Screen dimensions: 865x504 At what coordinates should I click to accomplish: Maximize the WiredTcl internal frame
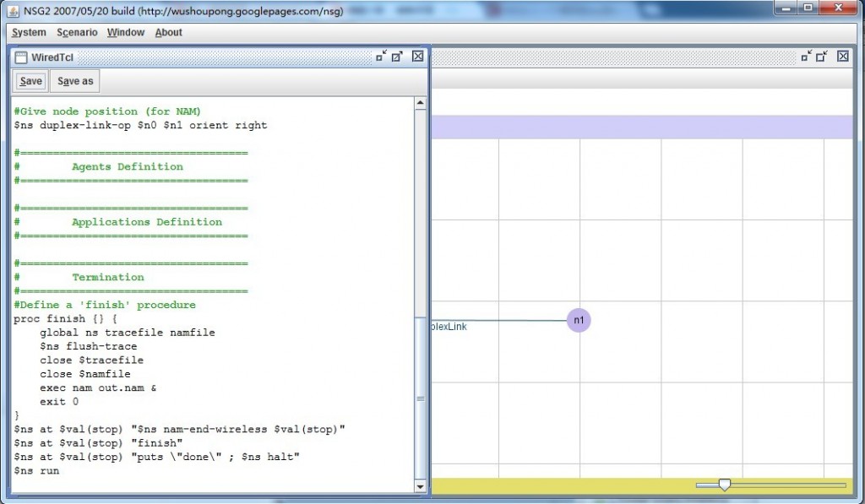[x=397, y=57]
